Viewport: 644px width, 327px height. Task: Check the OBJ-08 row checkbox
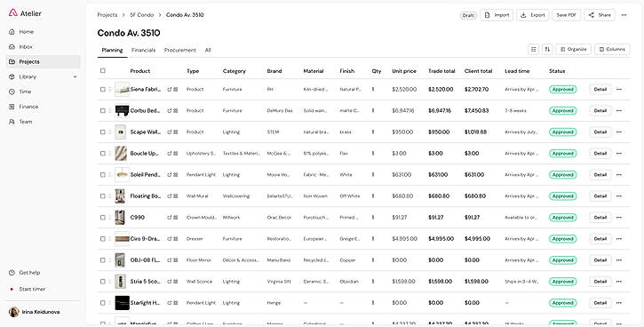point(103,260)
